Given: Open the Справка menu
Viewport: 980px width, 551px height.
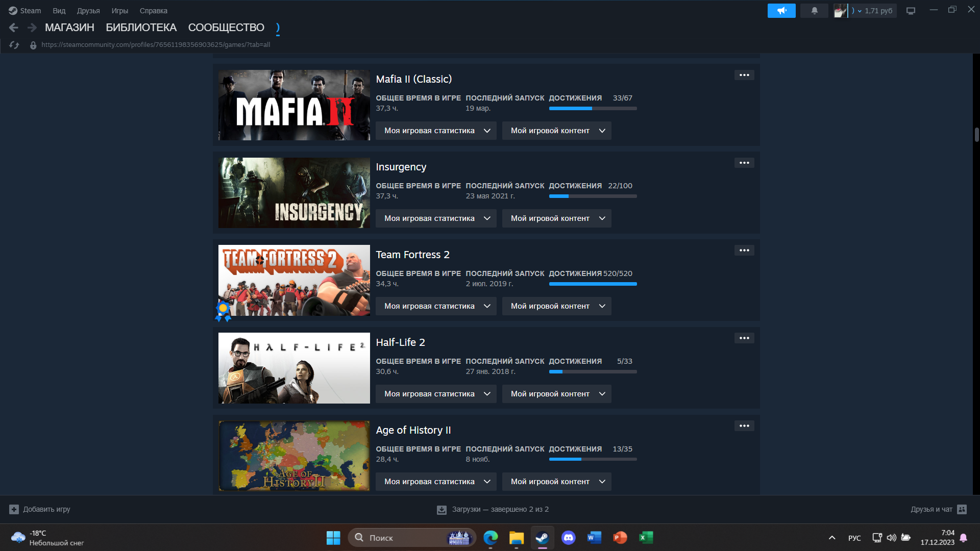Looking at the screenshot, I should pyautogui.click(x=154, y=11).
